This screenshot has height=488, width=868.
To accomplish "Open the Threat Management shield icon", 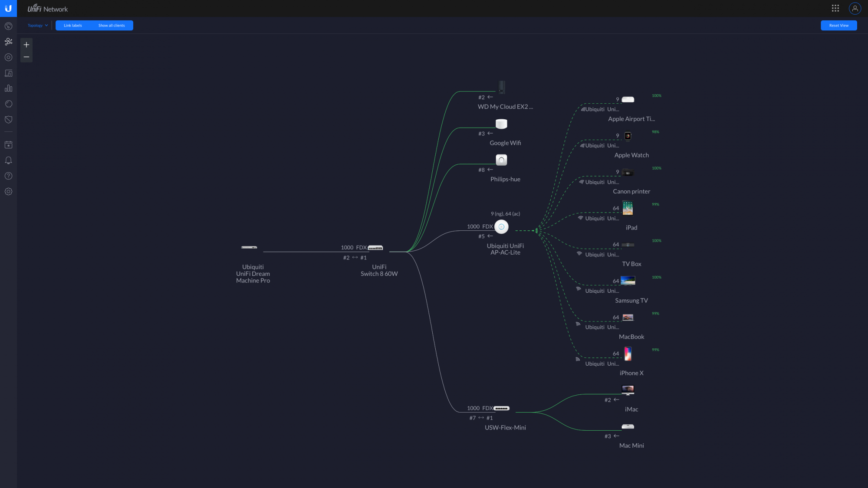I will (8, 120).
